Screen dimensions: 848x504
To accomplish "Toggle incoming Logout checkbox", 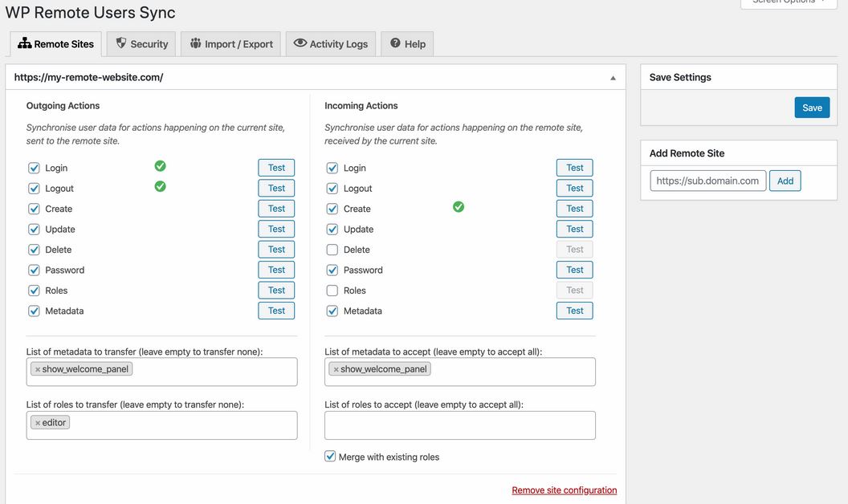I will [x=332, y=189].
